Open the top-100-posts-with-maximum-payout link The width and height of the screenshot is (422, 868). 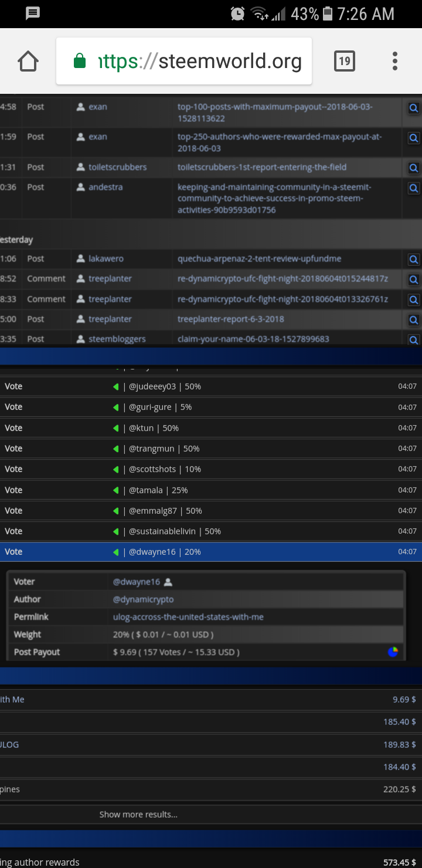tap(275, 113)
